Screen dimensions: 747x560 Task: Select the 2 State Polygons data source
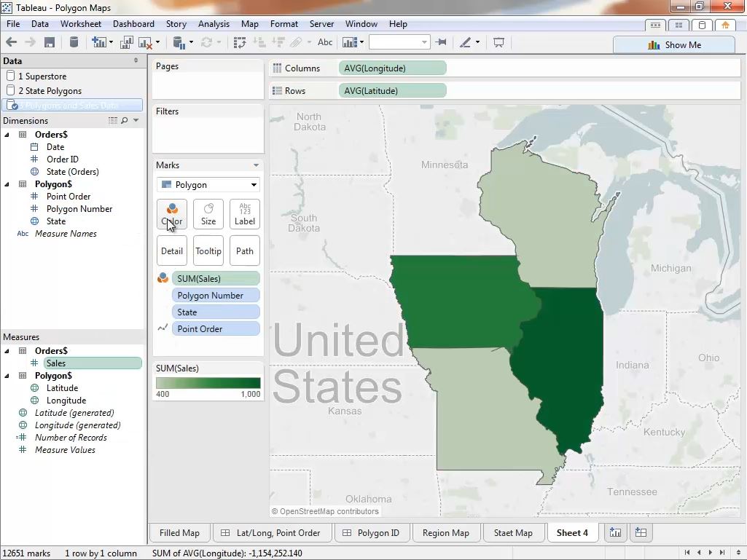pyautogui.click(x=50, y=91)
